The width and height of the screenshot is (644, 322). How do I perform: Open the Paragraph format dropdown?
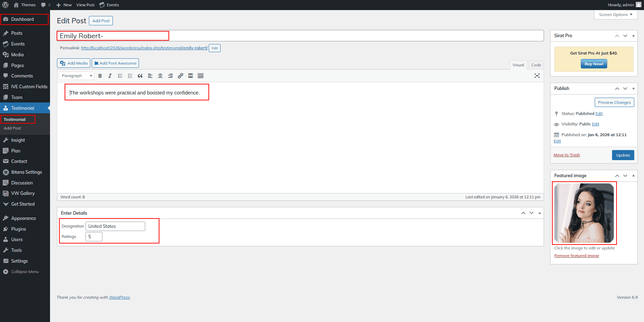[76, 76]
